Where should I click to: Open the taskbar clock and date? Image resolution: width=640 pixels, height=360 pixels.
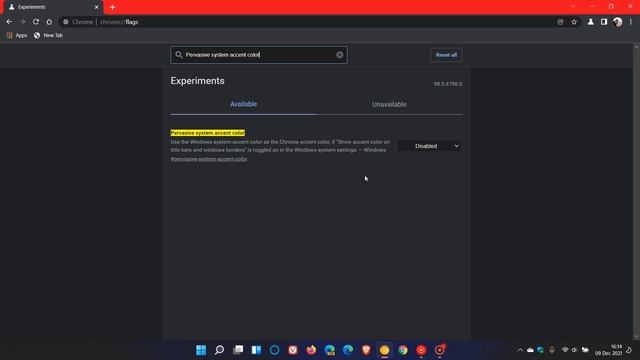(609, 350)
